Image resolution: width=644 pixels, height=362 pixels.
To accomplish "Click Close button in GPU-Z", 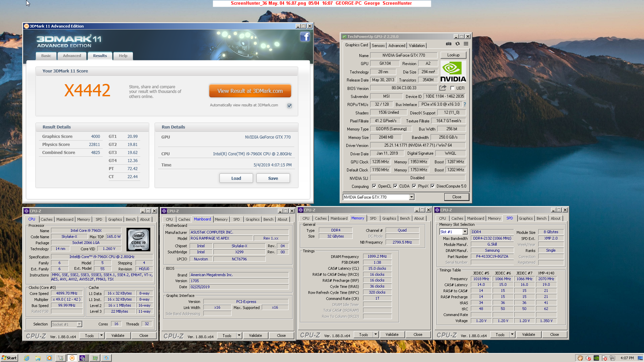I will pyautogui.click(x=456, y=197).
